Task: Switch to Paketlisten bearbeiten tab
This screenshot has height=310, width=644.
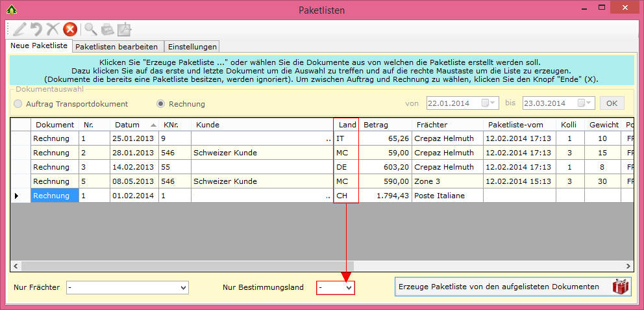Action: coord(117,47)
